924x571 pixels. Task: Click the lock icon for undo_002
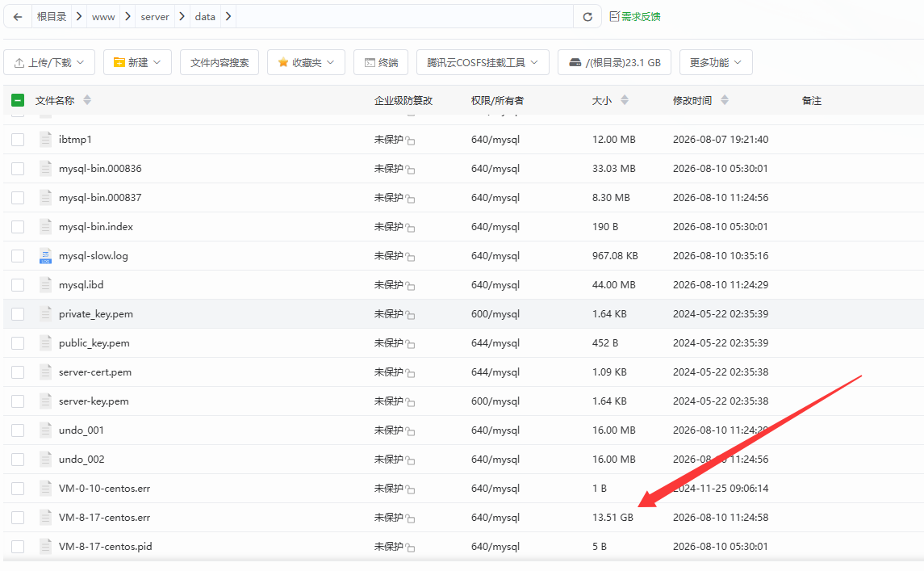pos(410,460)
